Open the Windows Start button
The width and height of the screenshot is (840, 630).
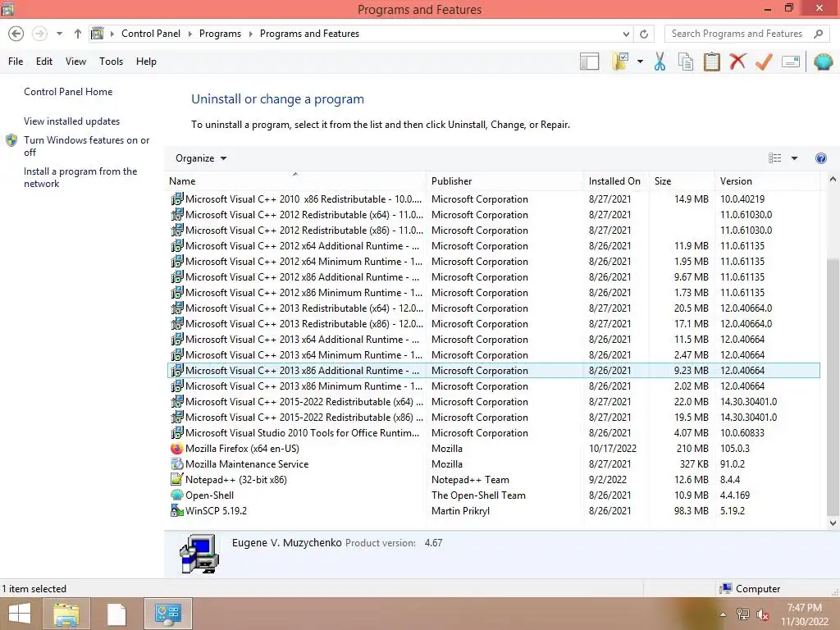20,614
